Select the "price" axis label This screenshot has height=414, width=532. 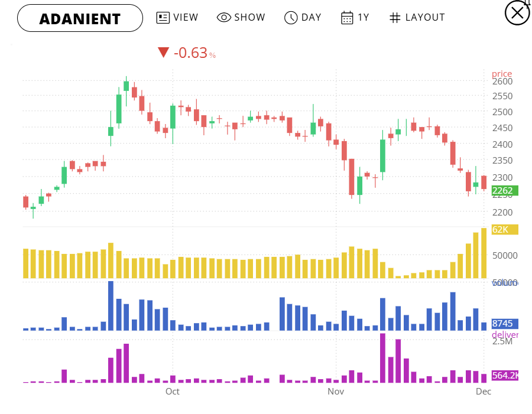[x=502, y=73]
